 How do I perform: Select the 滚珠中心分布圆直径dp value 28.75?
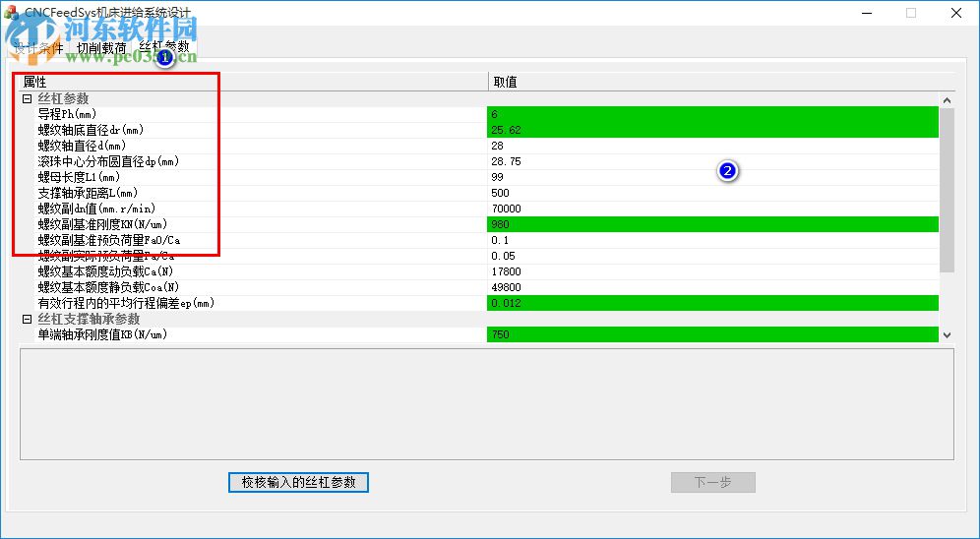pos(712,161)
